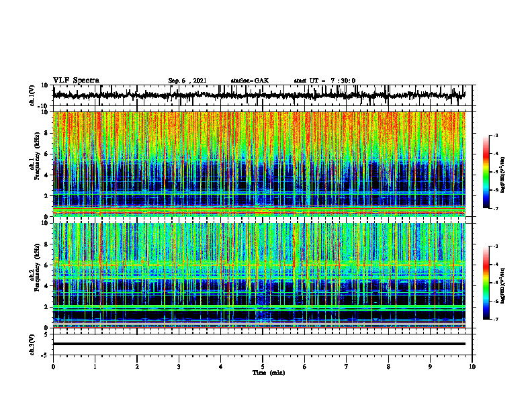Screen dimensions: 532x411
Task: Click the "1" tick on the time axis
Action: [x=95, y=367]
